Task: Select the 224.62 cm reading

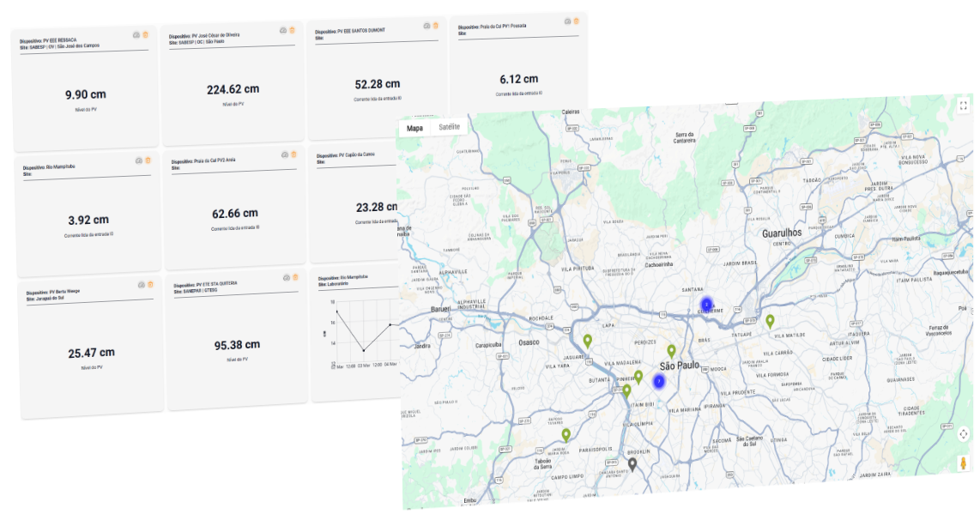Action: tap(233, 90)
